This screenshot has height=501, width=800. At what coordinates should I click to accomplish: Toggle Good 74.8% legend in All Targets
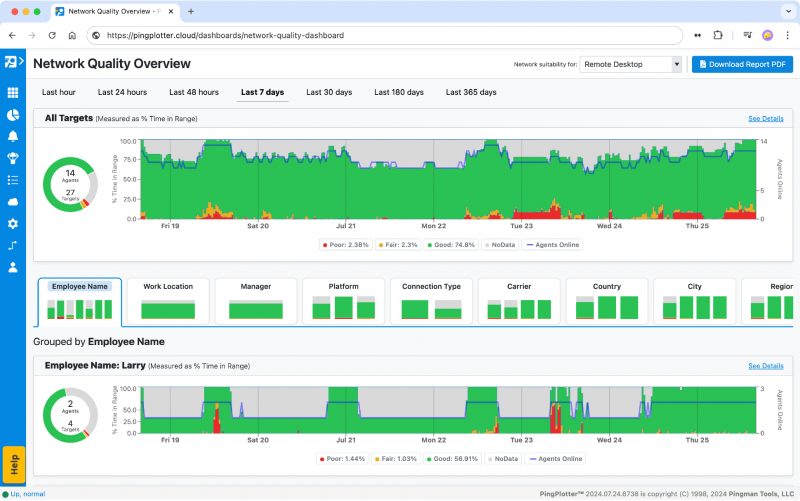[x=451, y=245]
